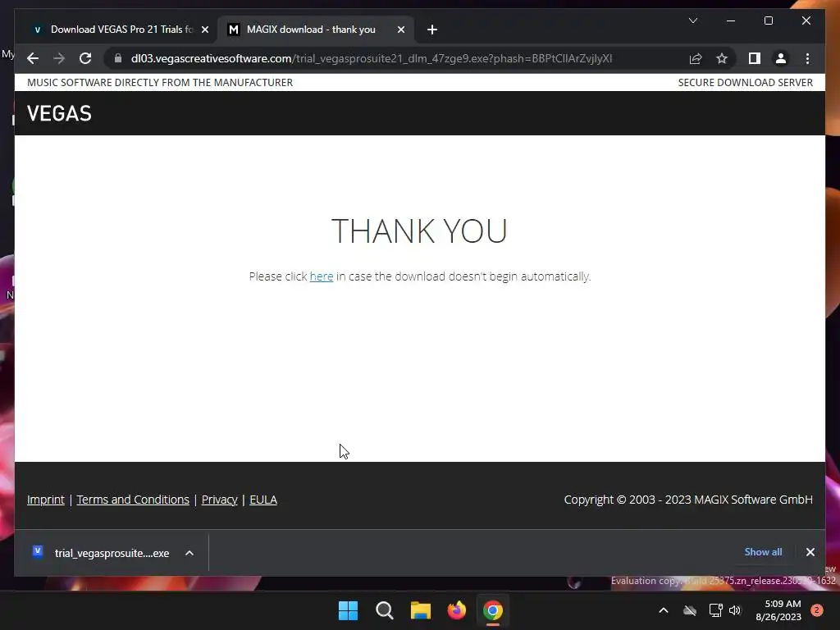Click the VEGAS logo in the header
The height and width of the screenshot is (630, 840).
pos(59,113)
